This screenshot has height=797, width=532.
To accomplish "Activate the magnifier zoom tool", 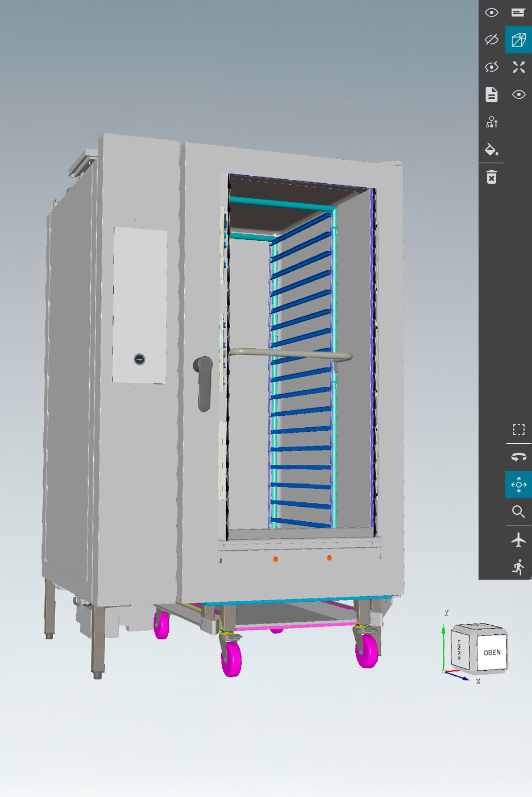I will (x=518, y=512).
